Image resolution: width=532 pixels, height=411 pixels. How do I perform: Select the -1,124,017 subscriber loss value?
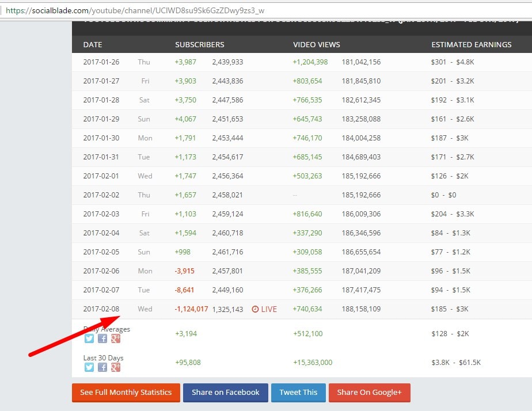191,309
